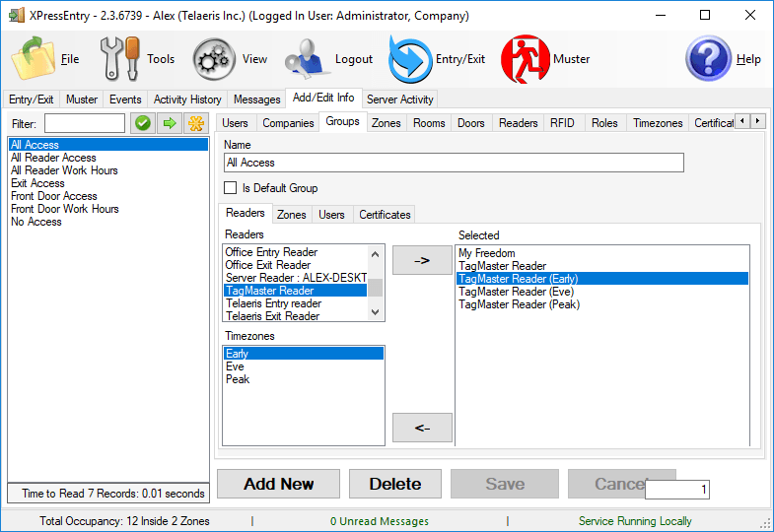Switch to the Entry/Exit tab

click(32, 100)
